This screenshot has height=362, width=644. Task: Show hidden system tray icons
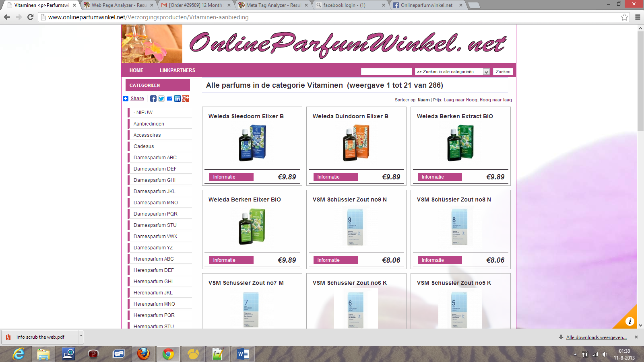tap(575, 354)
